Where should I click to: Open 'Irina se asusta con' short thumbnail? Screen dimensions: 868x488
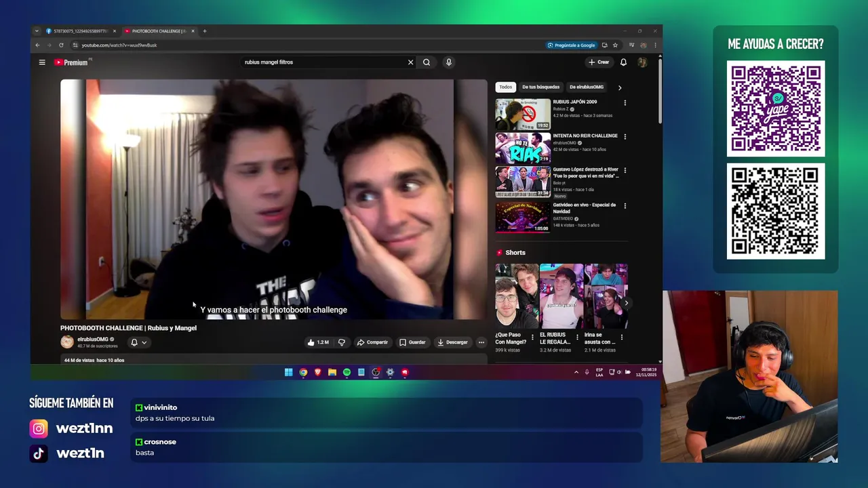[x=606, y=296]
